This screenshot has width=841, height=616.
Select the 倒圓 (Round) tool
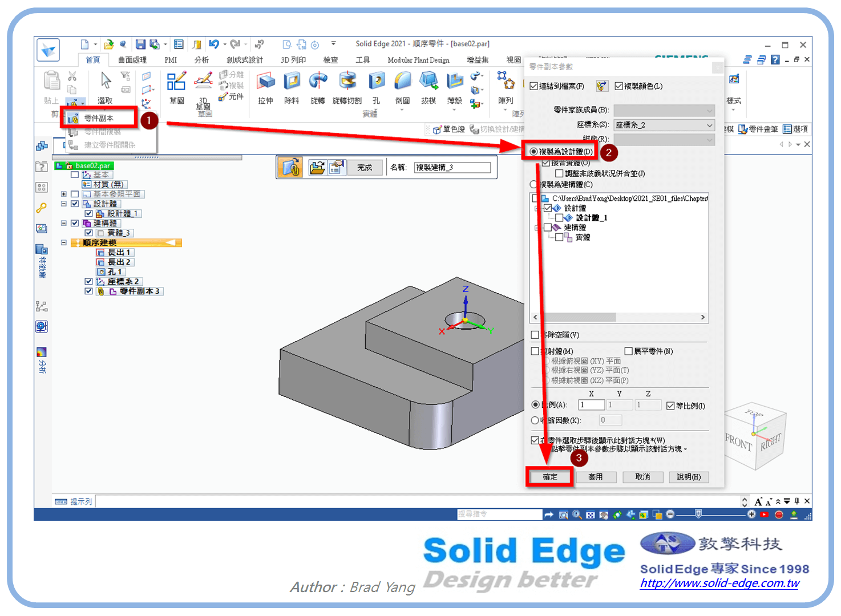point(402,87)
